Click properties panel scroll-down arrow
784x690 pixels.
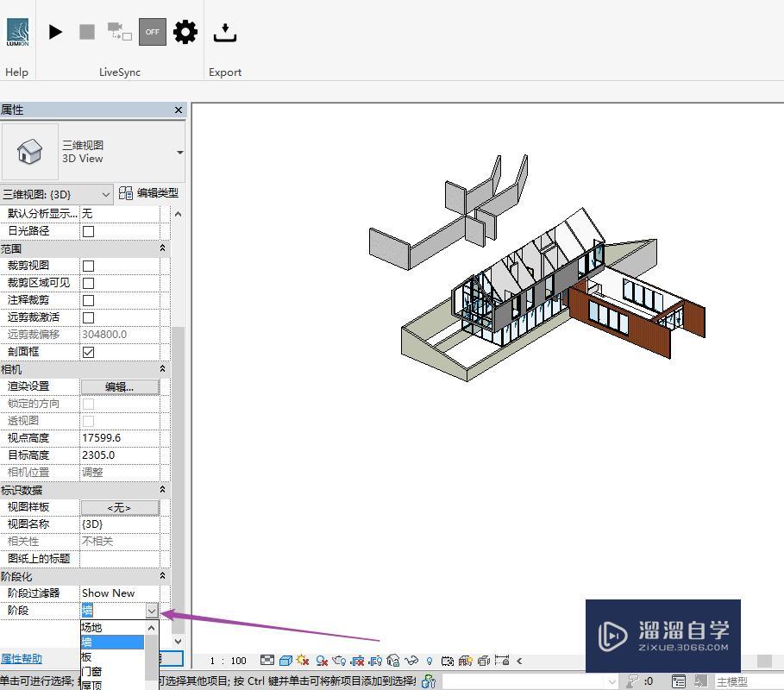point(178,641)
